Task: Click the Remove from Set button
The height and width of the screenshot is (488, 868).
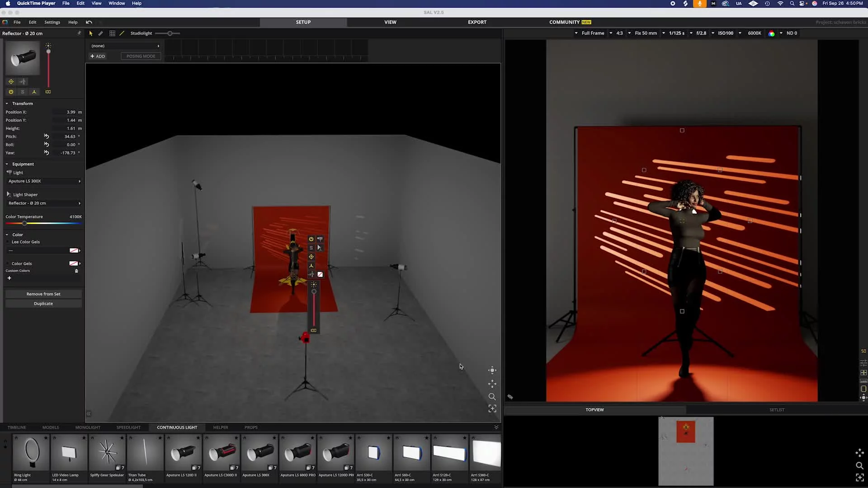Action: point(43,294)
